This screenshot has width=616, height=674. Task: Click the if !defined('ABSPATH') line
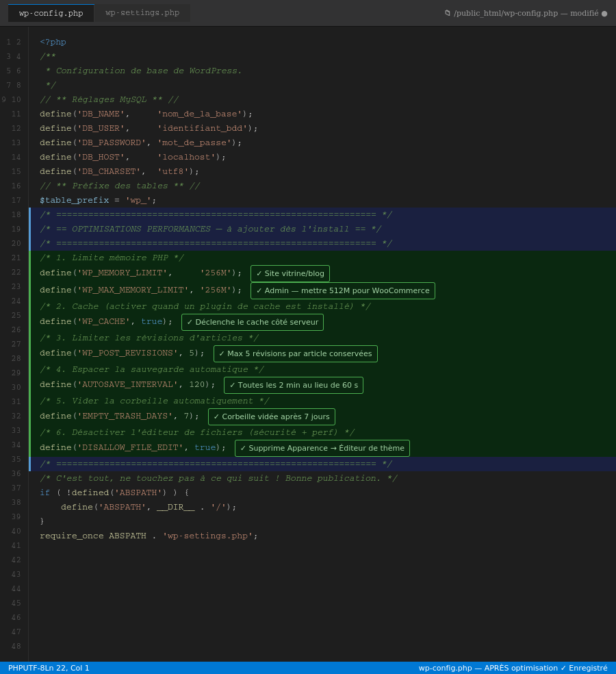click(114, 492)
